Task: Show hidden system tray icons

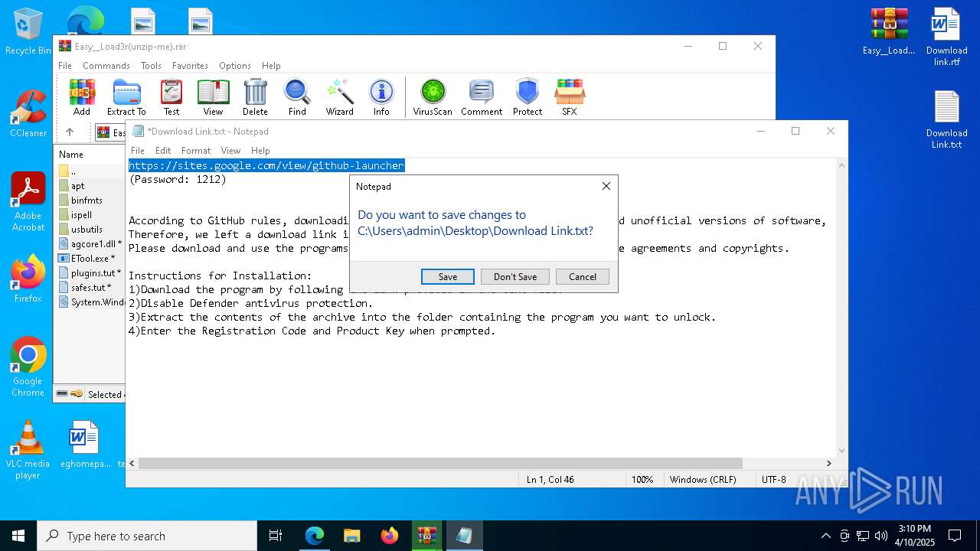Action: coord(825,536)
